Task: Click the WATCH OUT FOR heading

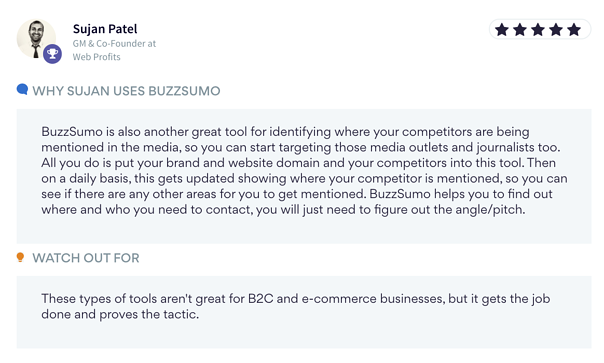Action: (86, 258)
